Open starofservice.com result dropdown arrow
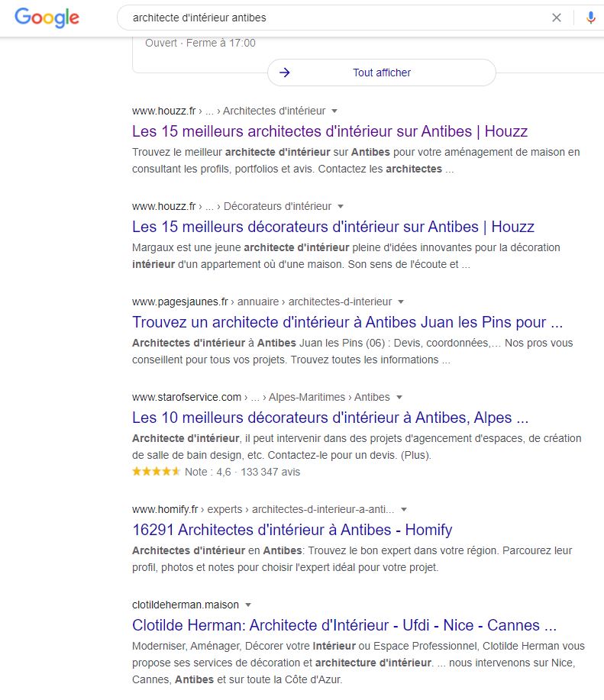 (399, 397)
